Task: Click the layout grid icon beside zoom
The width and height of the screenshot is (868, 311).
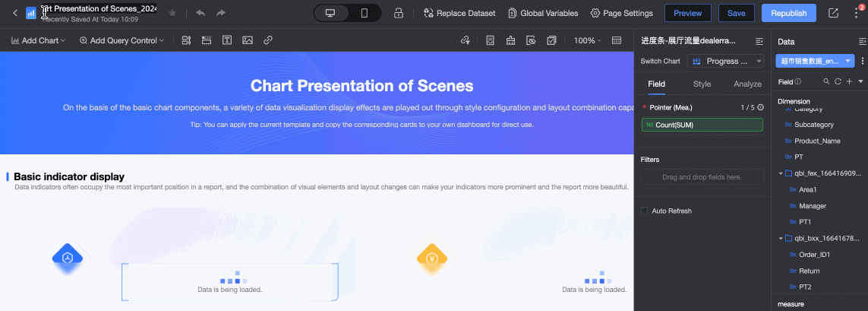Action: coord(616,40)
